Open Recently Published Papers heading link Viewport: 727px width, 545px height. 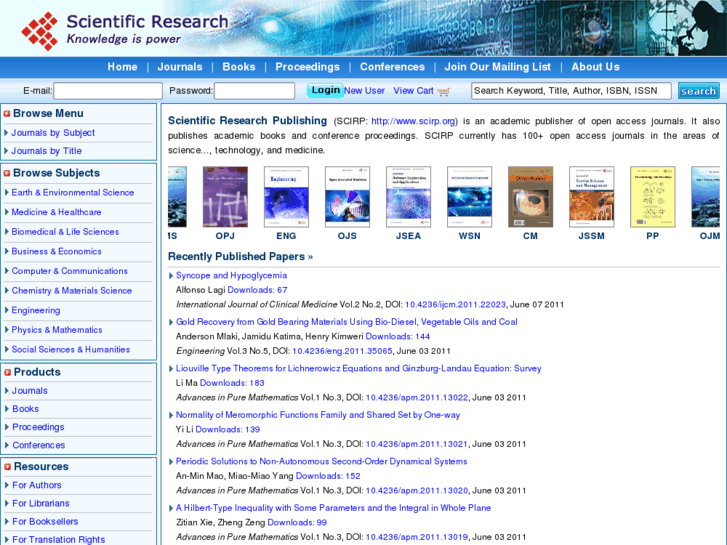(x=240, y=256)
